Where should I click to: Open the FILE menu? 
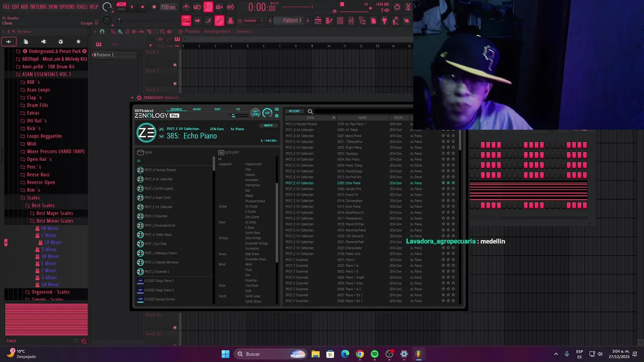coord(6,7)
